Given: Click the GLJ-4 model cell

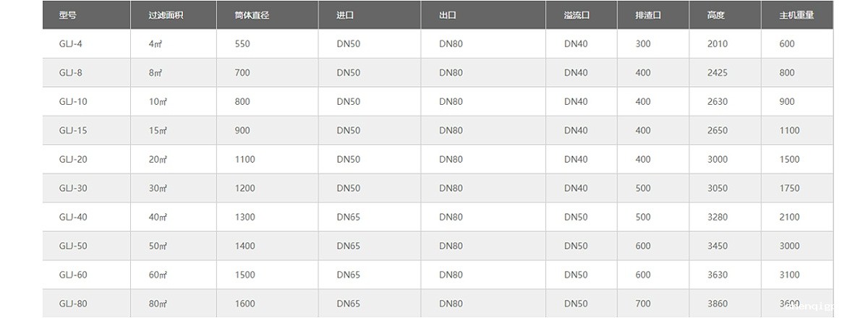Looking at the screenshot, I should [71, 44].
